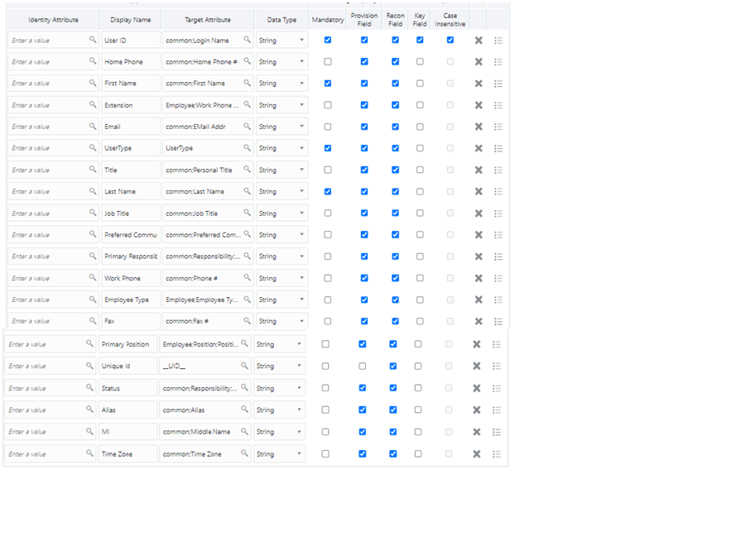Delete the Time Zone mapping using the X icon
Viewport: 756px width, 556px height.
[477, 453]
